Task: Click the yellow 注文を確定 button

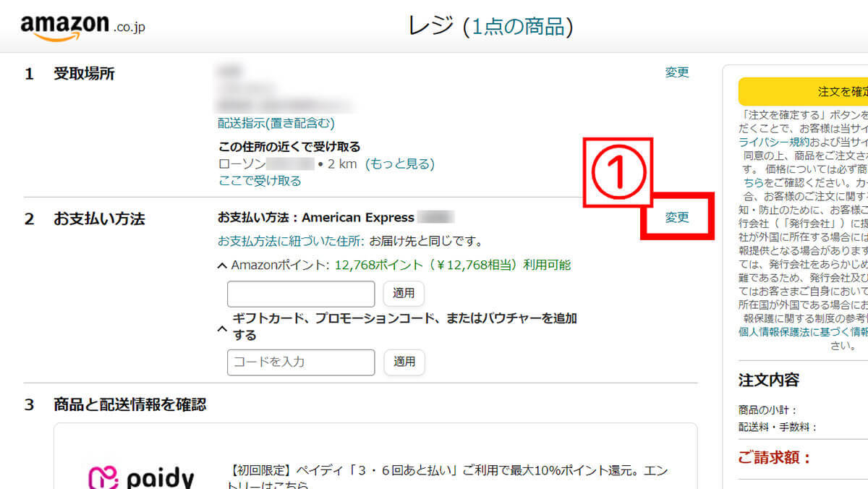Action: [x=803, y=92]
